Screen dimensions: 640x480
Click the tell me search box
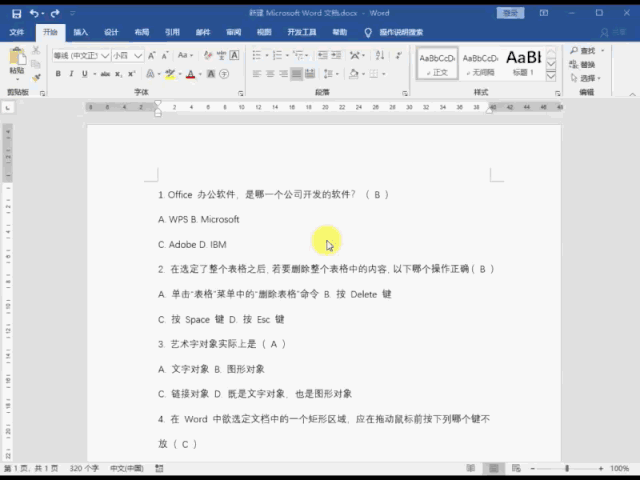401,32
